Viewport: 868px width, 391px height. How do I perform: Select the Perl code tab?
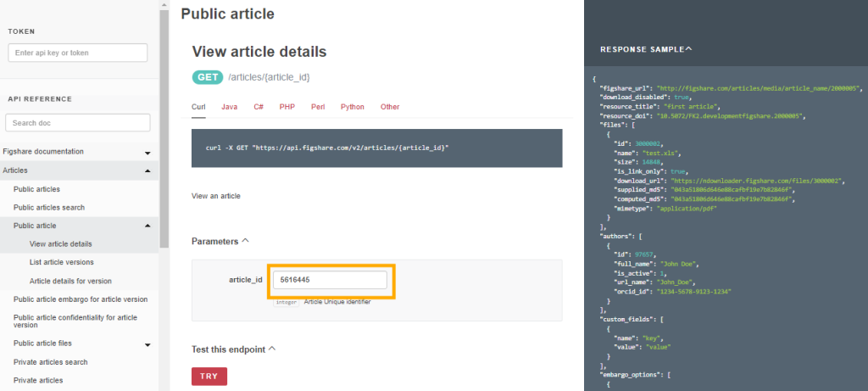(318, 107)
